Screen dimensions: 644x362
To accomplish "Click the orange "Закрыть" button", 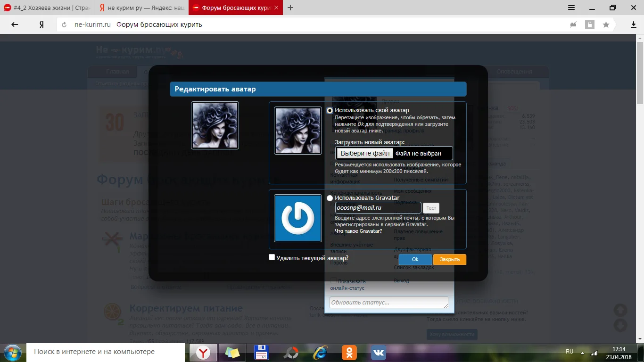I will (x=450, y=259).
